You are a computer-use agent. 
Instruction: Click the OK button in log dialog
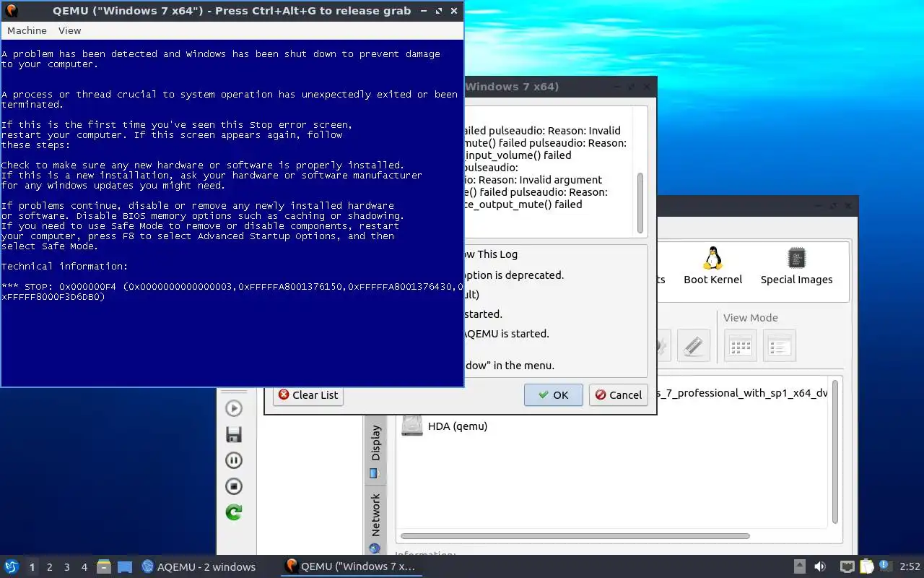(554, 394)
